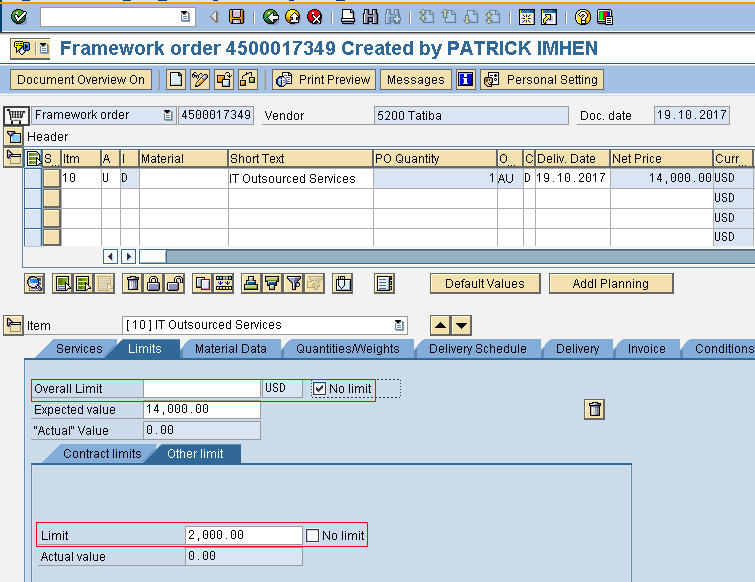The height and width of the screenshot is (582, 755).
Task: Click the shopping cart icon next to Framework order
Action: click(16, 116)
